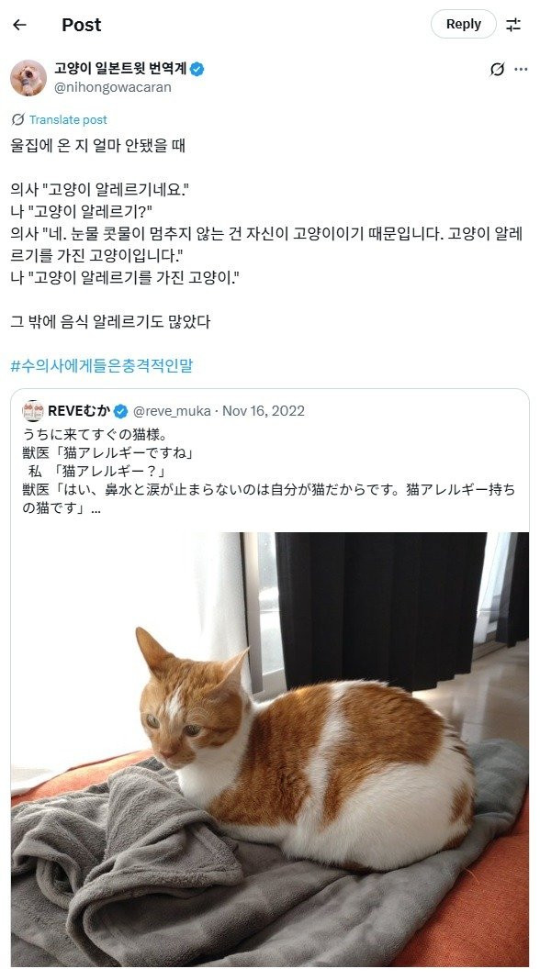Click the Reply button
The image size is (540, 980).
[463, 25]
